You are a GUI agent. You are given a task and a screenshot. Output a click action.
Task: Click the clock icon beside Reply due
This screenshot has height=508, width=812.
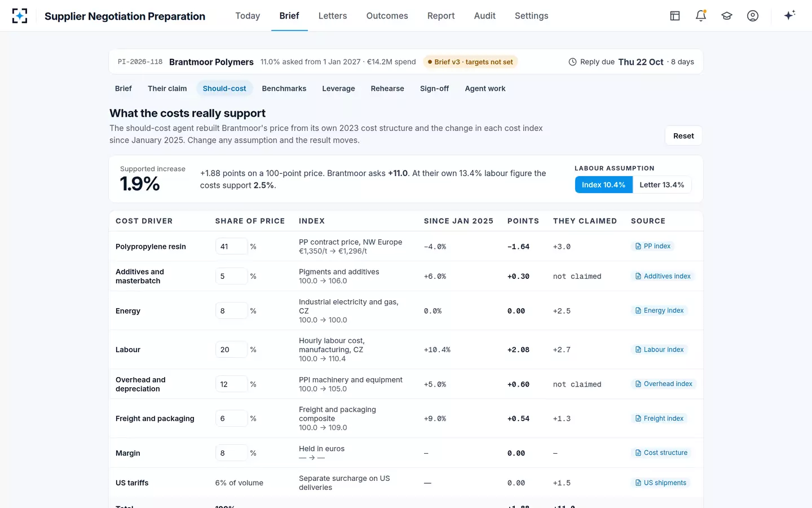coord(572,62)
